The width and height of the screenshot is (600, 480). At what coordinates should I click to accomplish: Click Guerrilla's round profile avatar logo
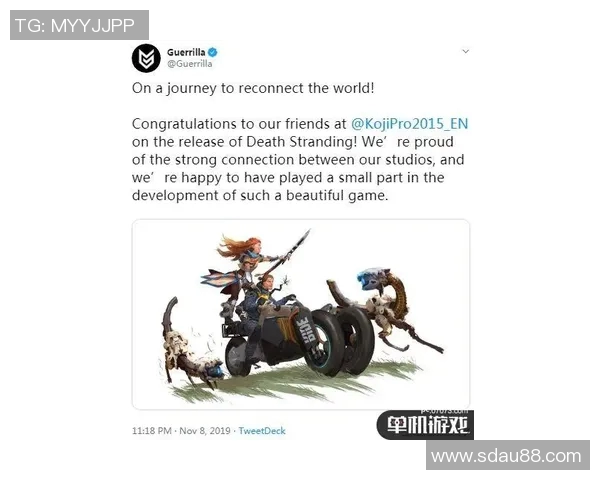(x=146, y=58)
